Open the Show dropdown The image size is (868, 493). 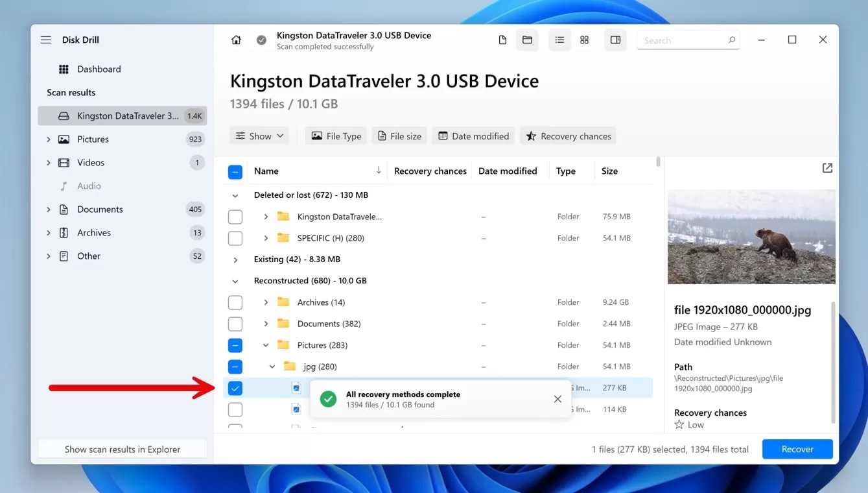(x=259, y=136)
